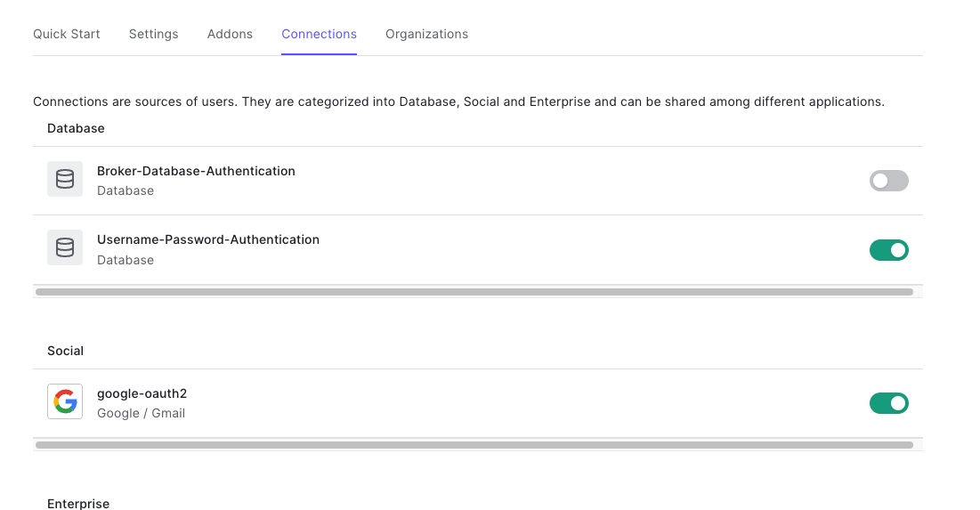Switch to the Quick Start tab
This screenshot has height=510, width=980.
point(66,34)
